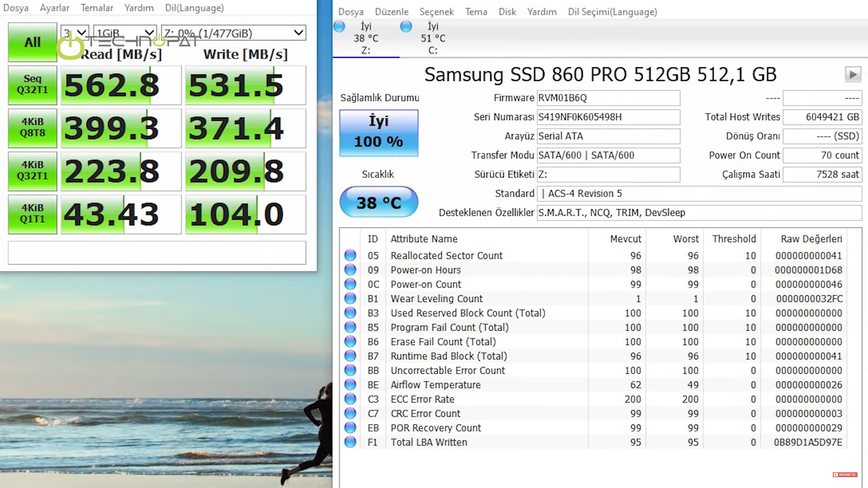Click status orb for Wear Leveling Count

pos(350,298)
